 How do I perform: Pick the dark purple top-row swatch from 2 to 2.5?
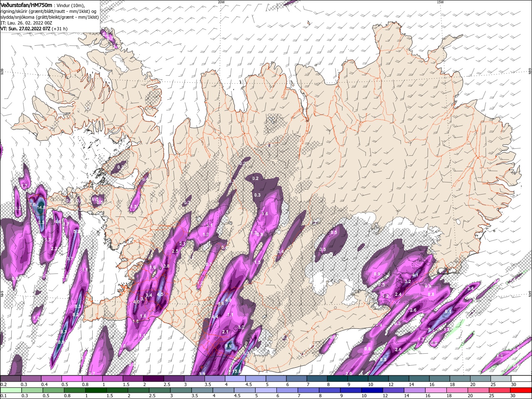click(153, 379)
